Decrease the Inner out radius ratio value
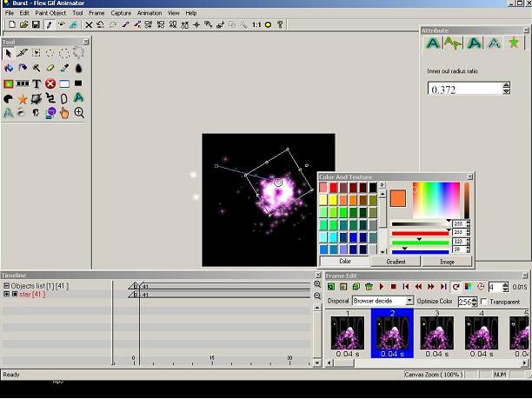 point(506,91)
